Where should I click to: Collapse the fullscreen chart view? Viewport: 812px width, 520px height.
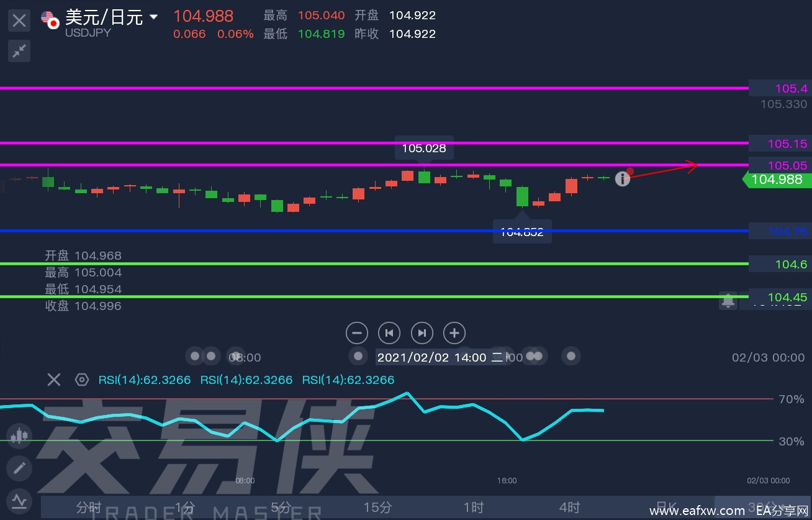click(x=19, y=50)
